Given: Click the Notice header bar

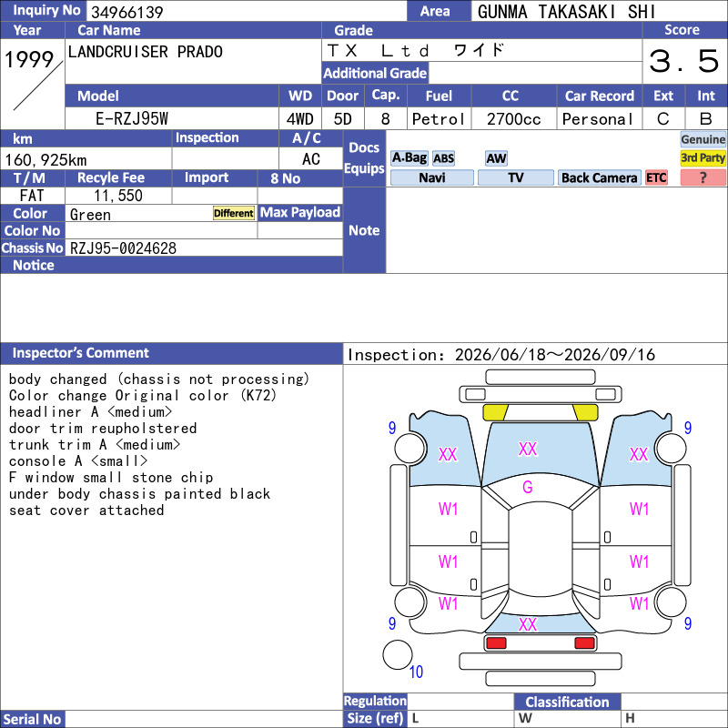Looking at the screenshot, I should coord(171,265).
